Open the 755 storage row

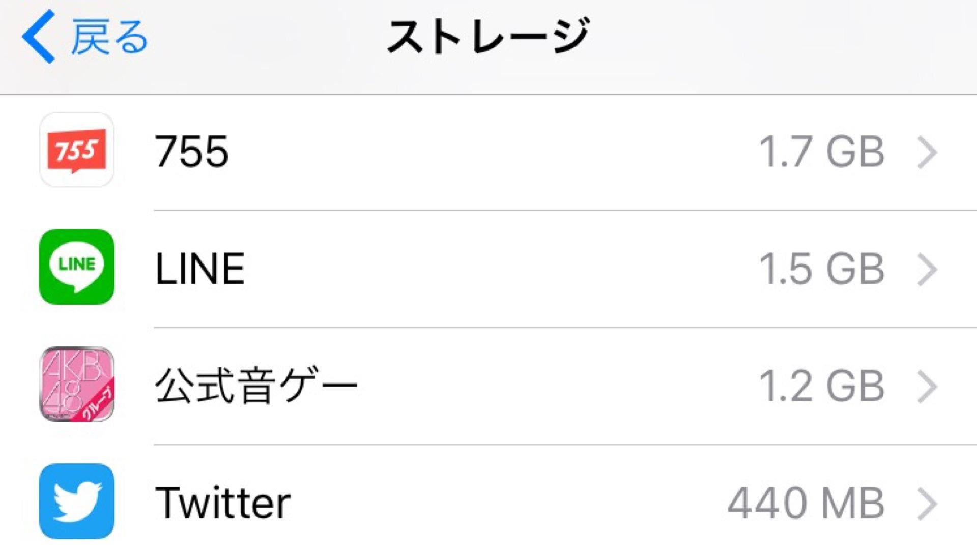[x=489, y=152]
